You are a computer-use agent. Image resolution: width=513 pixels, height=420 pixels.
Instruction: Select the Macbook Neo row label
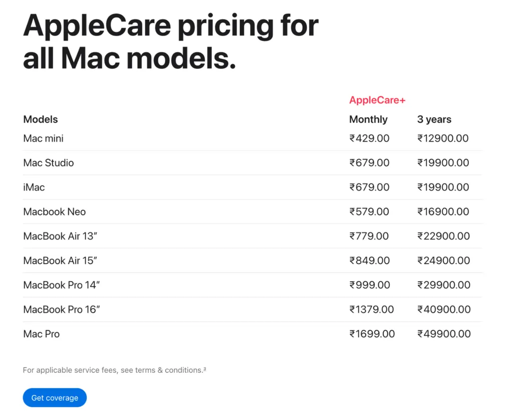pos(54,212)
